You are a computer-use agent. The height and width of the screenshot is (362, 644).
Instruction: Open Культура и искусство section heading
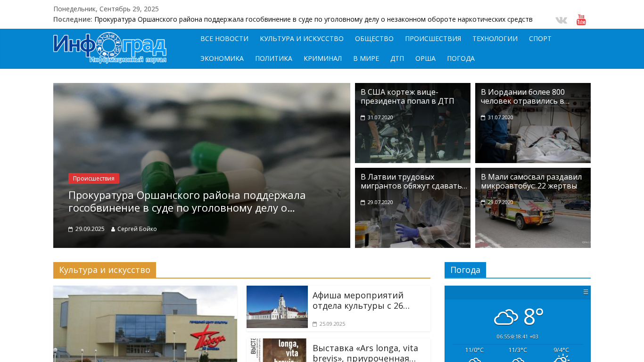tap(105, 270)
